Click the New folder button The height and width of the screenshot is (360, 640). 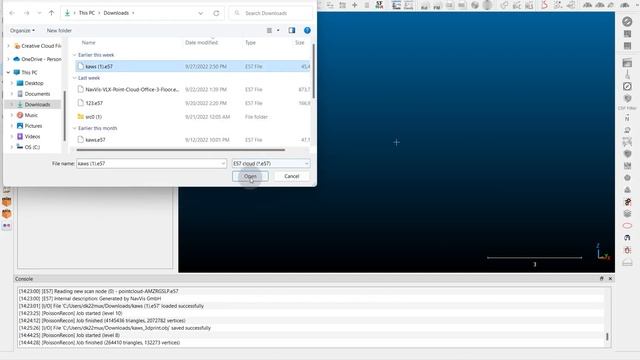(59, 30)
